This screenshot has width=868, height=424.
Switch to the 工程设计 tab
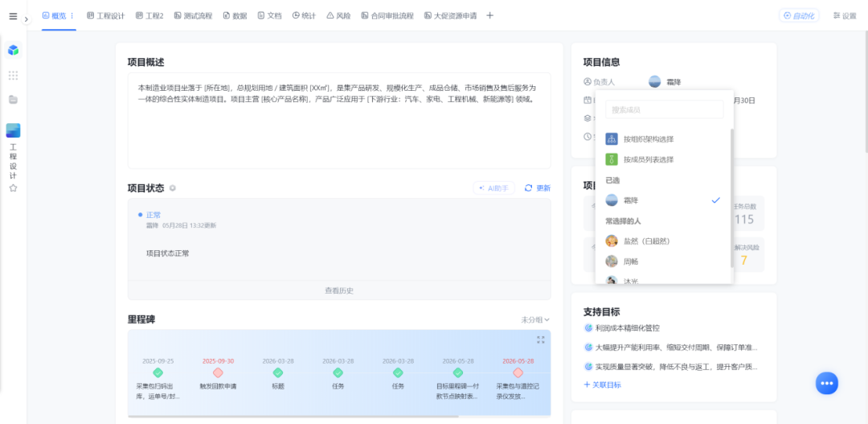click(106, 15)
